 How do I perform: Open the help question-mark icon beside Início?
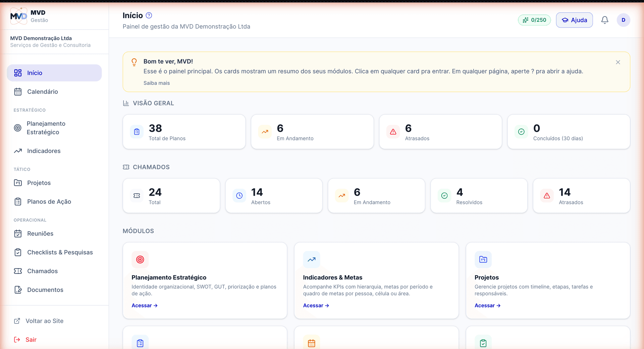pos(149,15)
